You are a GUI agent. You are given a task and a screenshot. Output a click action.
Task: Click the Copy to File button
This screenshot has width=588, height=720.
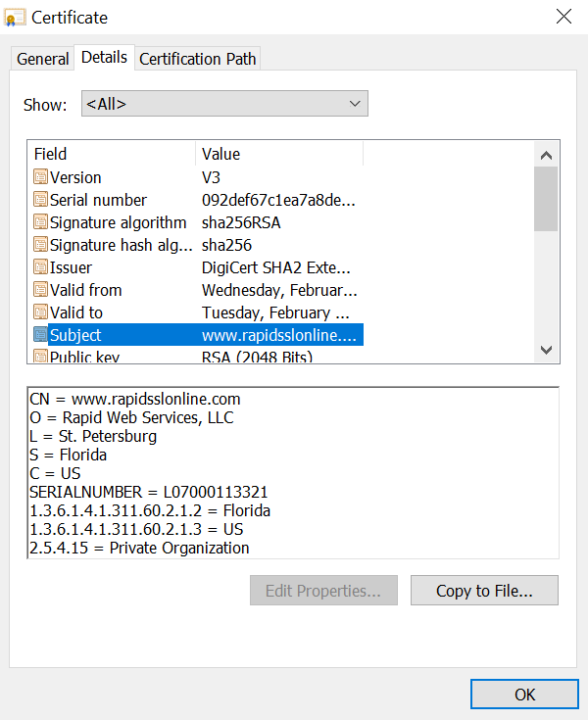pyautogui.click(x=484, y=591)
